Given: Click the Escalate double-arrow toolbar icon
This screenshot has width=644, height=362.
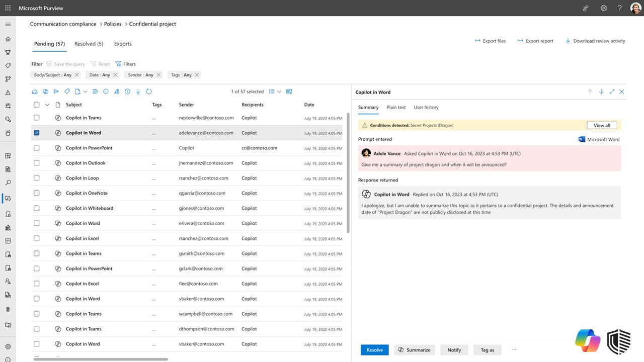Looking at the screenshot, I should 95,92.
